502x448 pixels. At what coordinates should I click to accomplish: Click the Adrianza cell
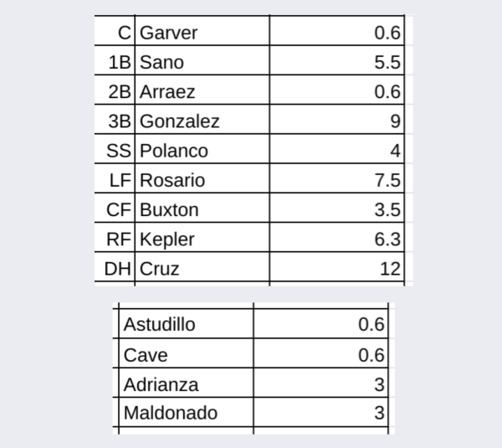coord(186,385)
